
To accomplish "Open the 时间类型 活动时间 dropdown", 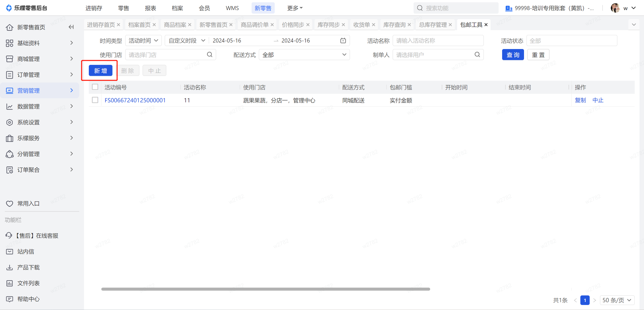I will click(143, 40).
